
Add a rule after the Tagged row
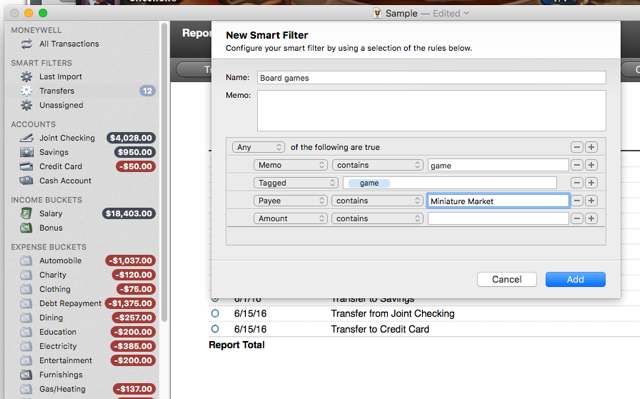click(x=591, y=183)
